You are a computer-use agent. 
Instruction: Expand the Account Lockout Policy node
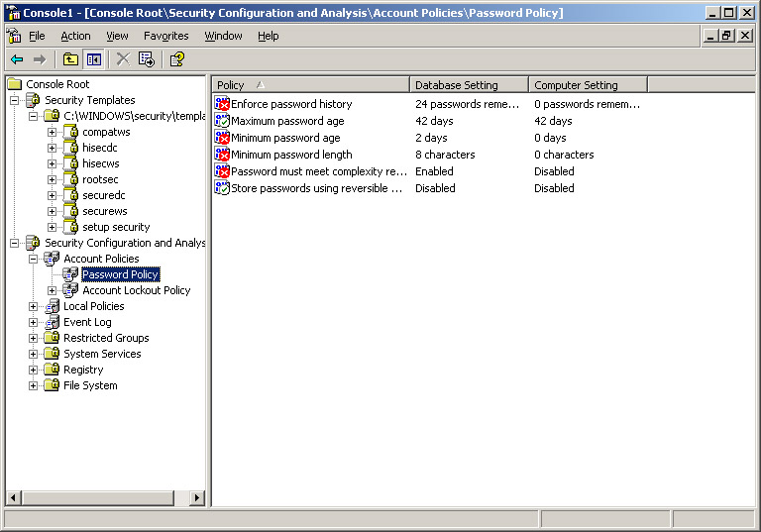[53, 290]
